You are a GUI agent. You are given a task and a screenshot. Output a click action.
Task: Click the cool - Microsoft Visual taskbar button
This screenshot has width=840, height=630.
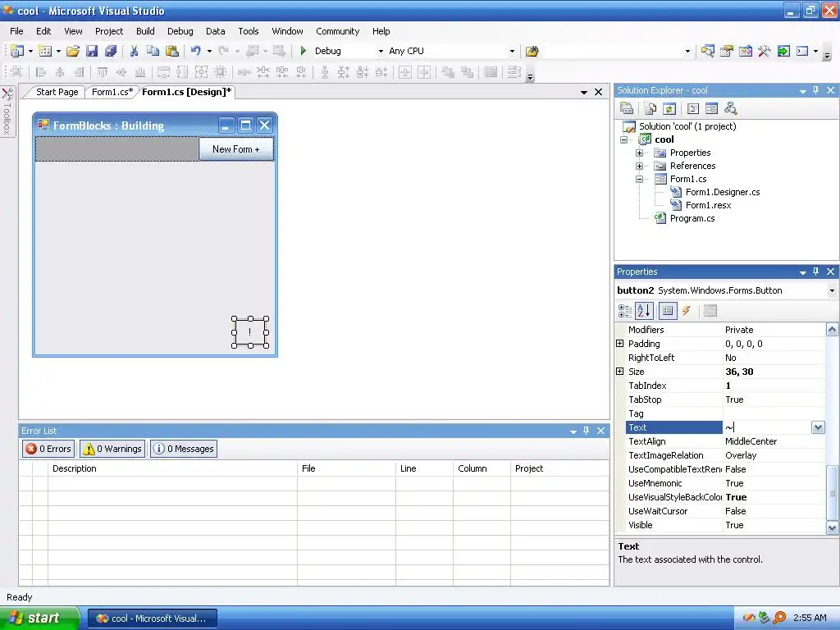pos(153,619)
